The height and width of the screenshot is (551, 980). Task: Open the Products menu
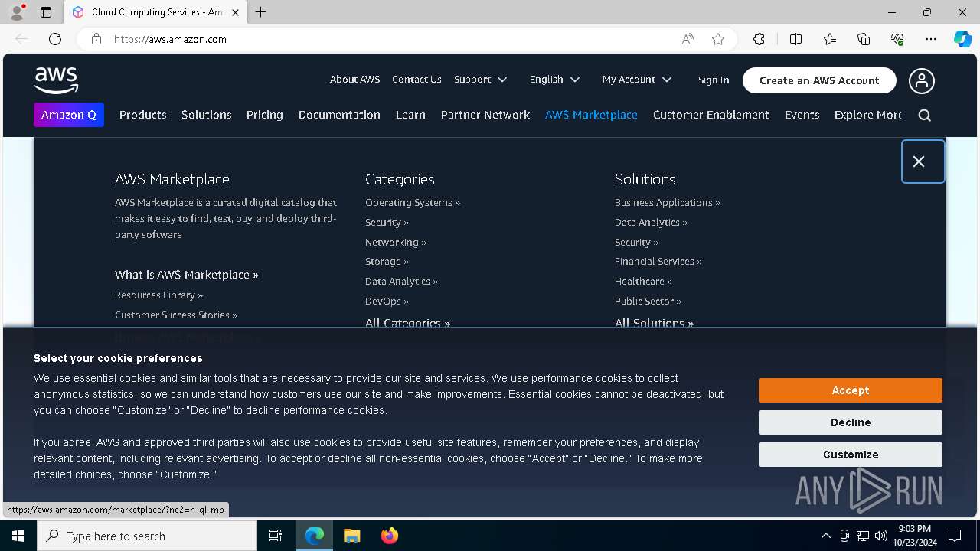click(143, 115)
